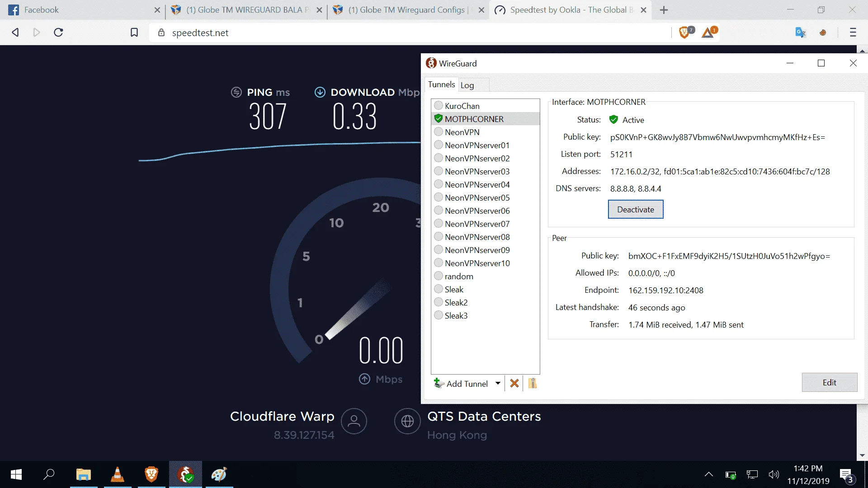The image size is (868, 488).
Task: Click the Google Translate extension icon
Action: 800,33
